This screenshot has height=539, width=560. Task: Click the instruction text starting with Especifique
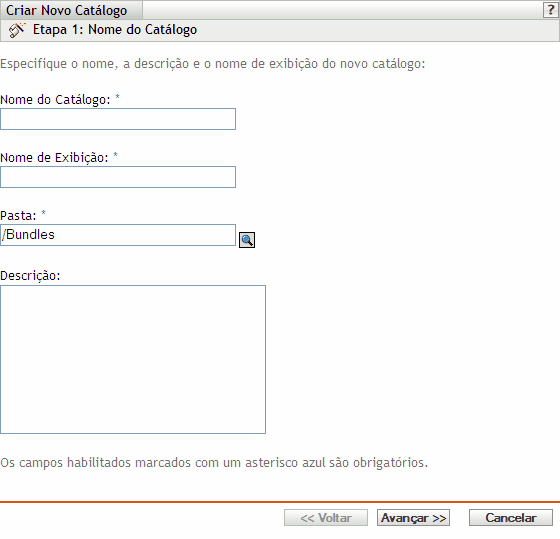click(x=213, y=64)
